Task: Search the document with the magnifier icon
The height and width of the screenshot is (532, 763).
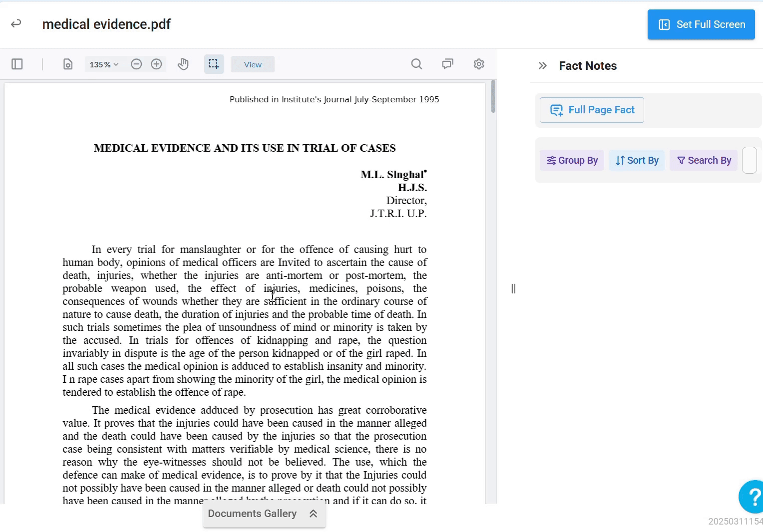Action: click(416, 64)
